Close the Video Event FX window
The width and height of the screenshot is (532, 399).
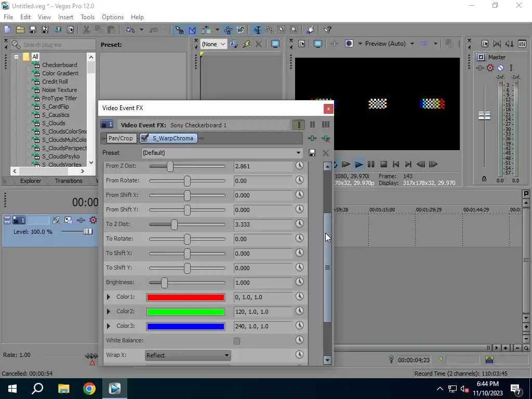(x=328, y=109)
